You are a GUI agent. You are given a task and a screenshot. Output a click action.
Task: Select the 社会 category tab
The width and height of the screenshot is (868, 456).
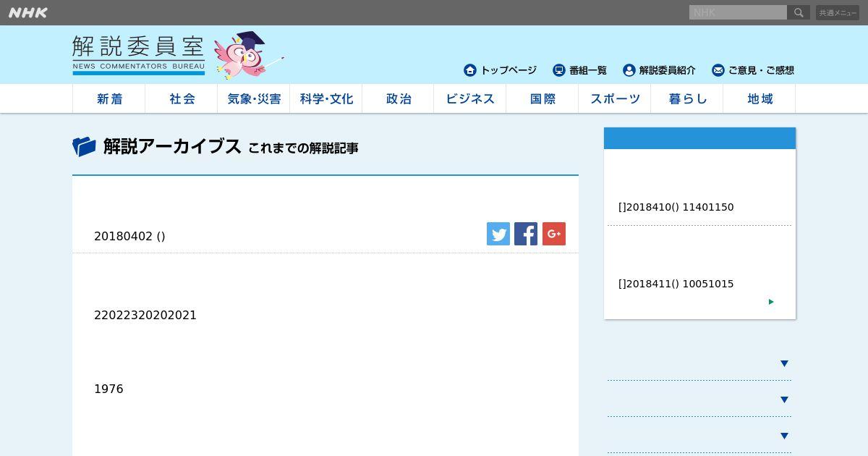[x=182, y=98]
